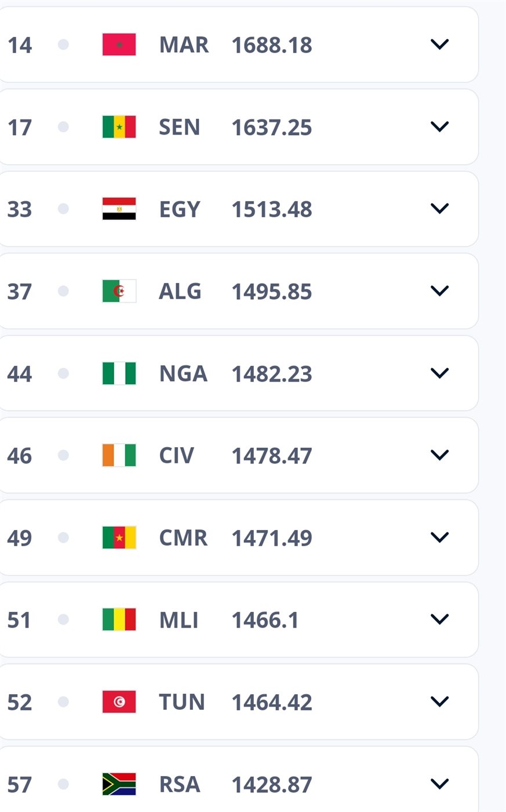Screen dimensions: 506x812
Task: Click the South Africa flag icon
Action: 119,784
